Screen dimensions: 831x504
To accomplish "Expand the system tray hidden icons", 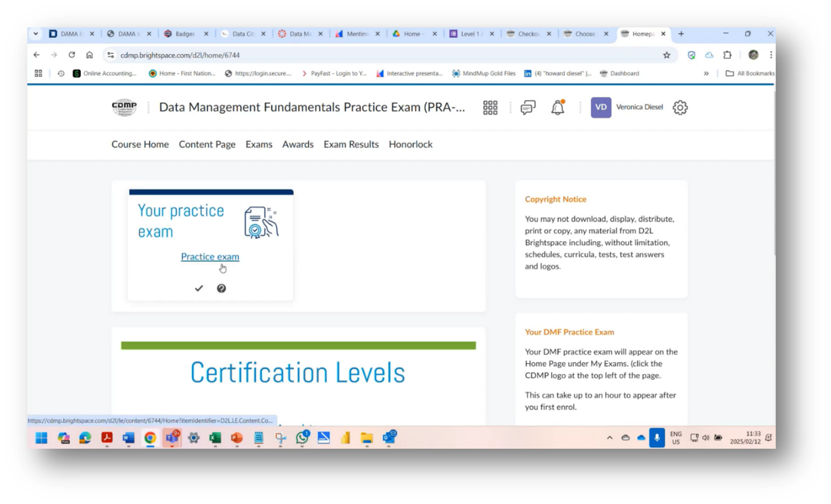I will [609, 438].
